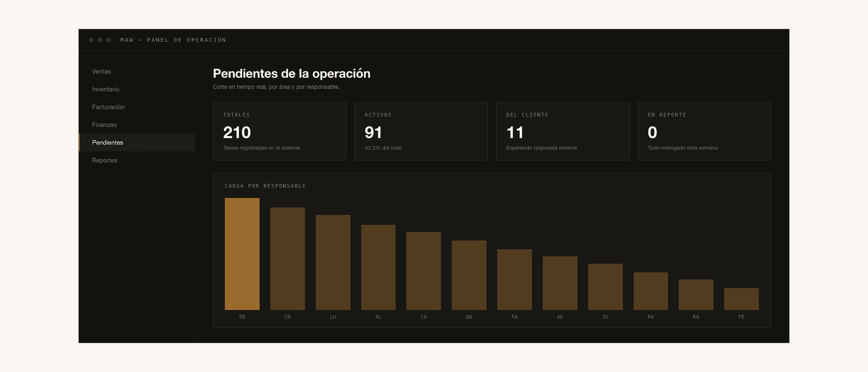
Task: Click the Del Cliente card showing 11
Action: pos(563,131)
